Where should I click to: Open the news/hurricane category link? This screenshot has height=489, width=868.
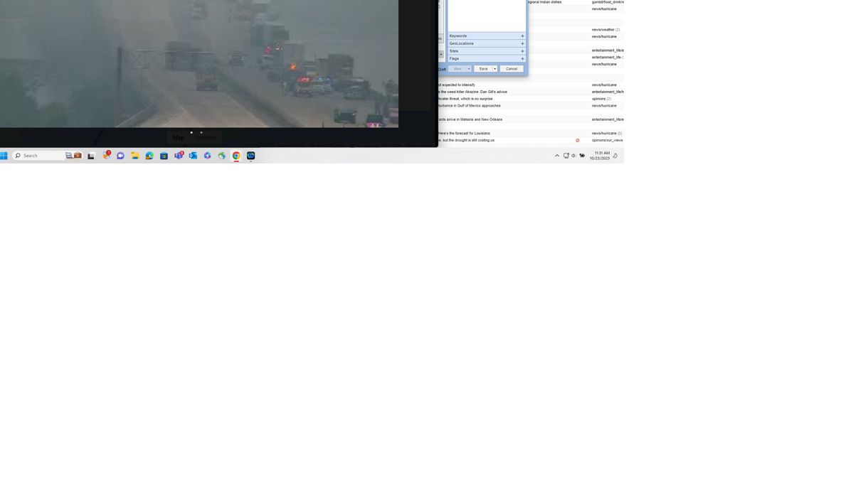pos(603,9)
